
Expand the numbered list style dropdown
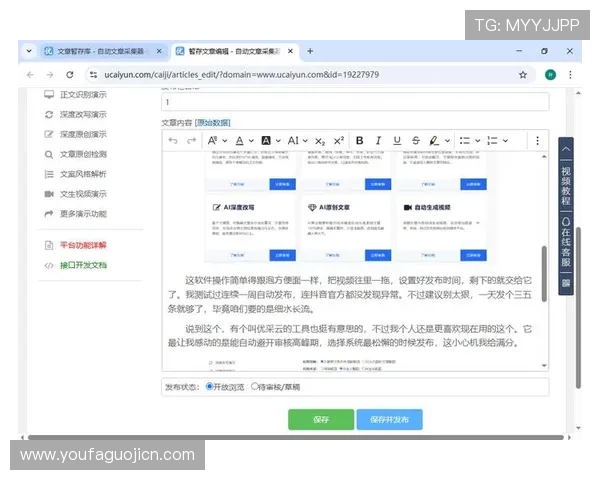click(x=505, y=141)
